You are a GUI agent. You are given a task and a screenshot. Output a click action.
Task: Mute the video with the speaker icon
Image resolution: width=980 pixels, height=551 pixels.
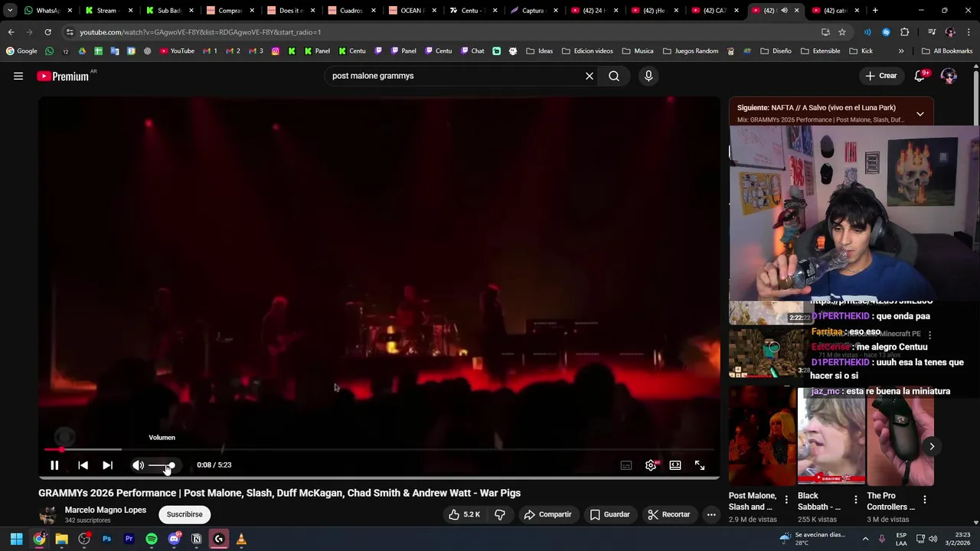point(138,465)
